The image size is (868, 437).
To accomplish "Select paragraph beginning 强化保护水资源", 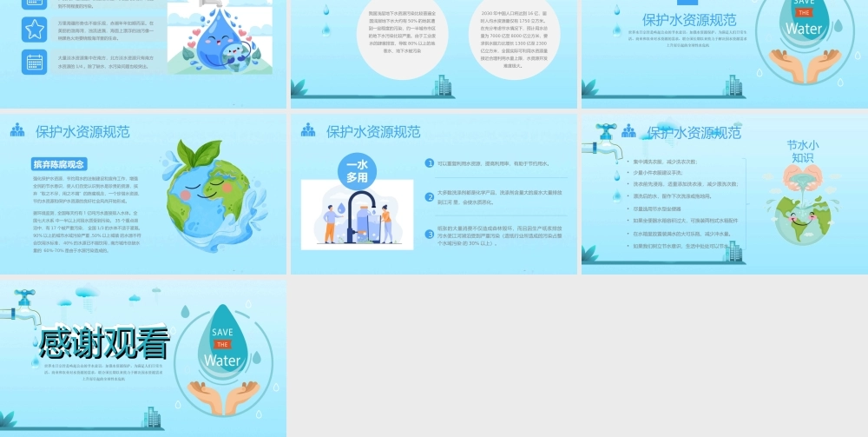I will (x=86, y=191).
